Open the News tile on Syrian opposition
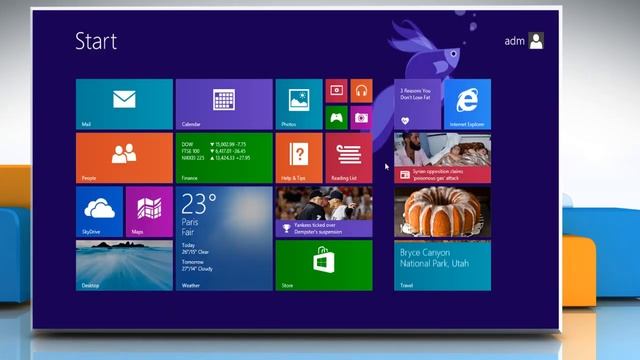Screen dimensions: 640x360 (442, 158)
